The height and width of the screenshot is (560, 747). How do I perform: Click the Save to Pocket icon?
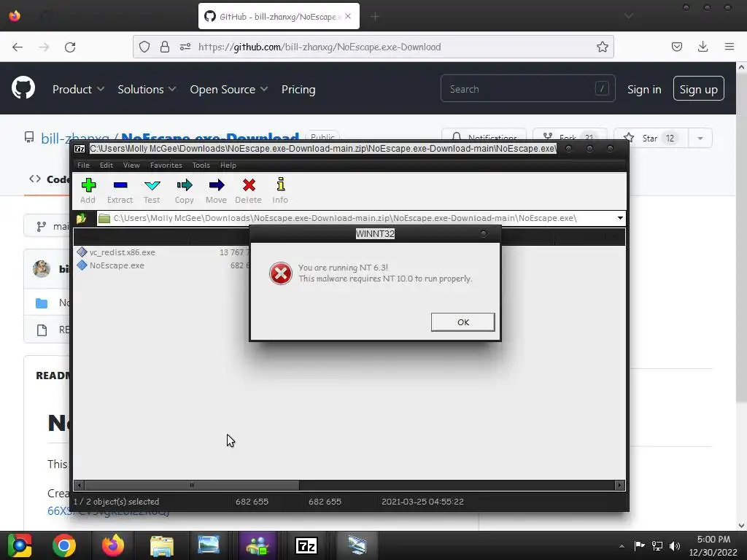pyautogui.click(x=676, y=47)
